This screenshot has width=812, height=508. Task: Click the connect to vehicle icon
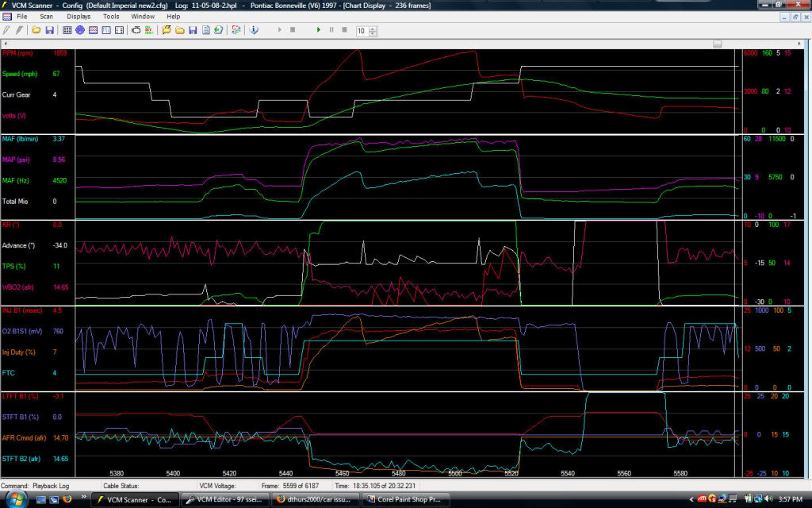(x=6, y=30)
